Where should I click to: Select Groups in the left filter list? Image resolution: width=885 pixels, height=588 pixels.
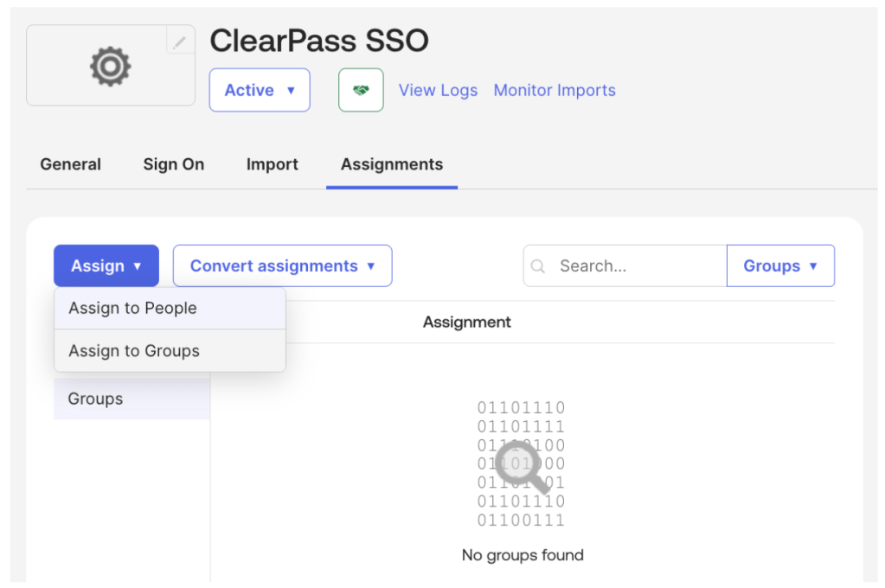95,399
